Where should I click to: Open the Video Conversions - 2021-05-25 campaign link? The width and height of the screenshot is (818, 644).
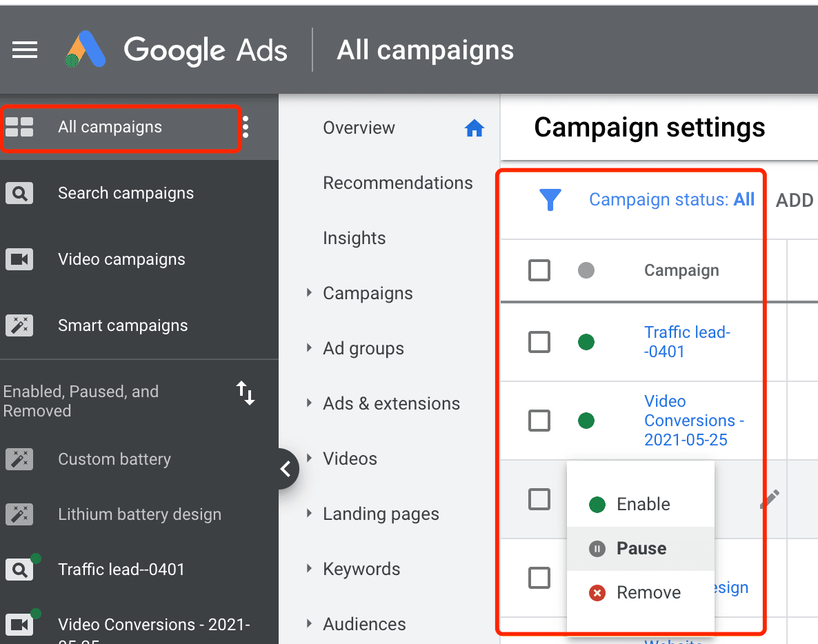pos(694,421)
